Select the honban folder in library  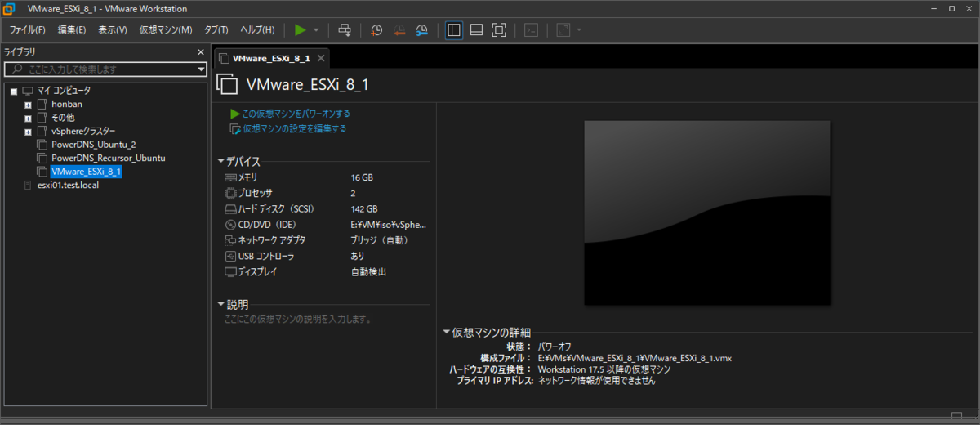click(x=66, y=105)
